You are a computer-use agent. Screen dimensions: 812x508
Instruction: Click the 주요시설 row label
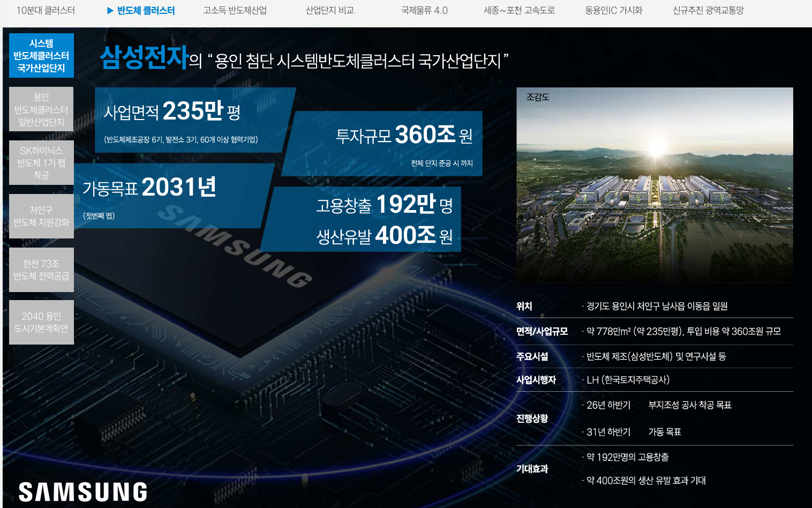click(532, 356)
